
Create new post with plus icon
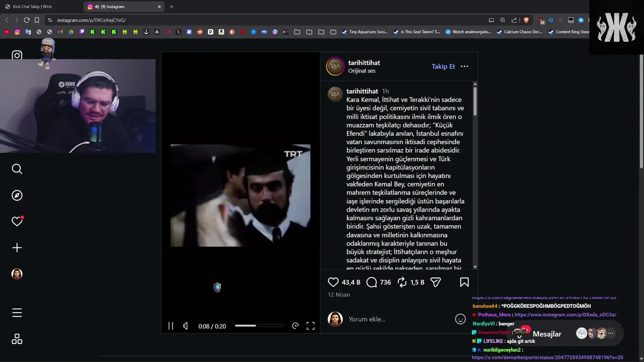point(17,247)
